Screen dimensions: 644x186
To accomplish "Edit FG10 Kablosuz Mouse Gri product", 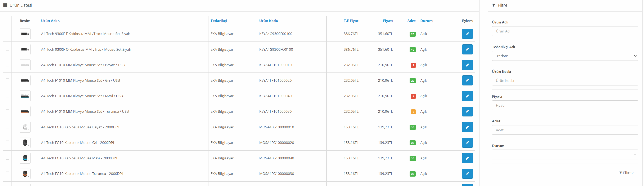I will click(x=467, y=143).
